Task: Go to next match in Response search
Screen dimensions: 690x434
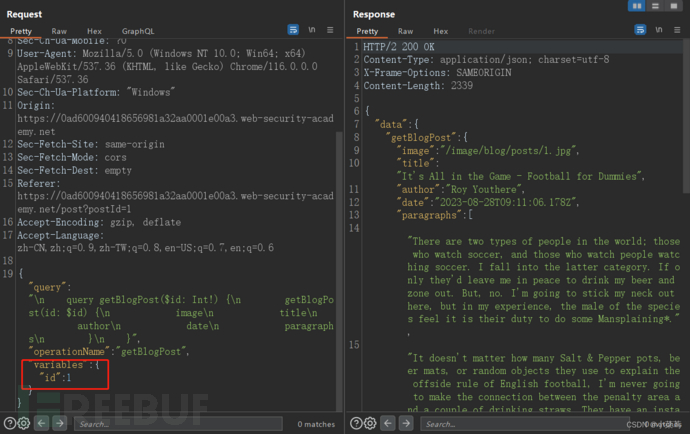Action: (407, 424)
